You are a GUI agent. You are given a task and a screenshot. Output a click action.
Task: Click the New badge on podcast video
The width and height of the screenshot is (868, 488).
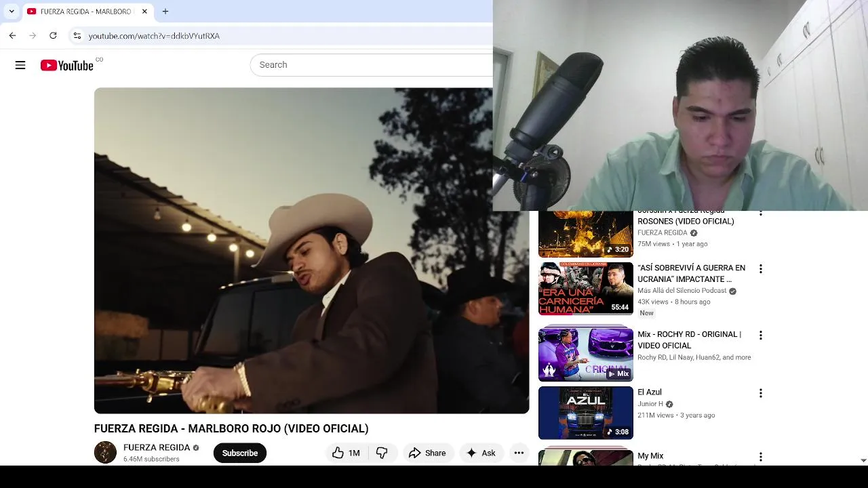click(x=646, y=313)
